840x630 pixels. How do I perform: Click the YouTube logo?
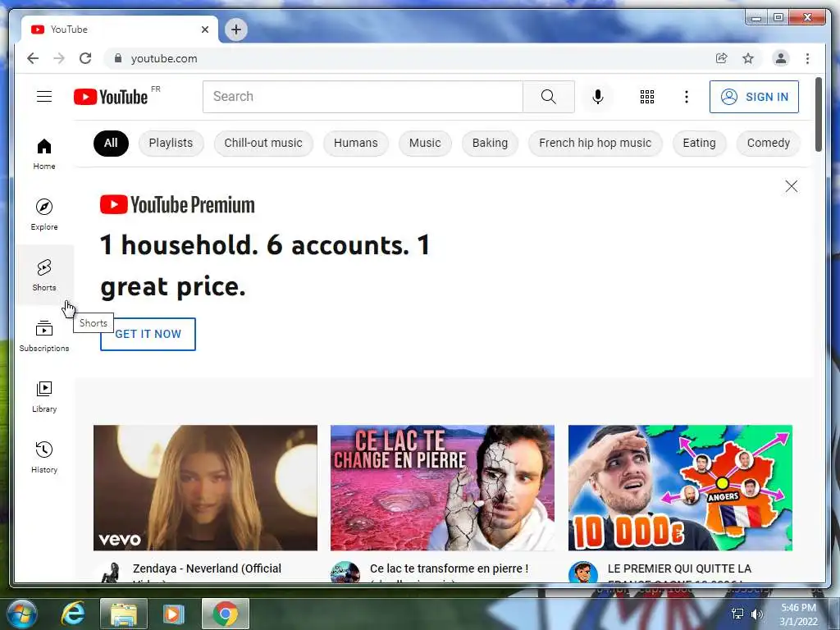pos(111,97)
